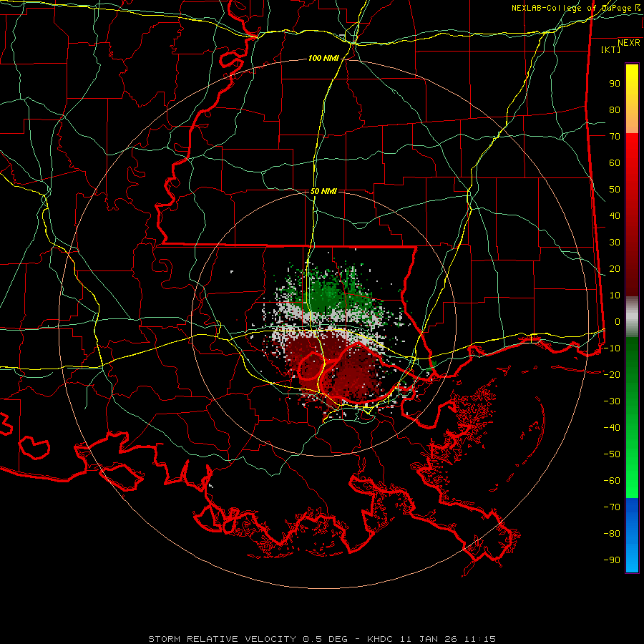
Task: Click the -60 value on the velocity scale
Action: [612, 481]
